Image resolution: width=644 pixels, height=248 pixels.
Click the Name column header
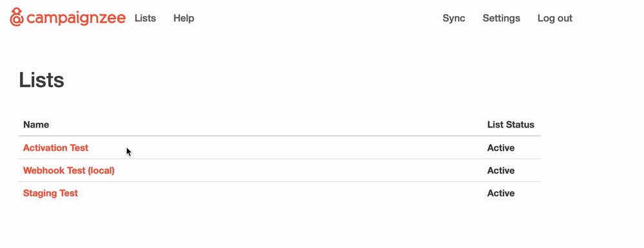pyautogui.click(x=36, y=124)
